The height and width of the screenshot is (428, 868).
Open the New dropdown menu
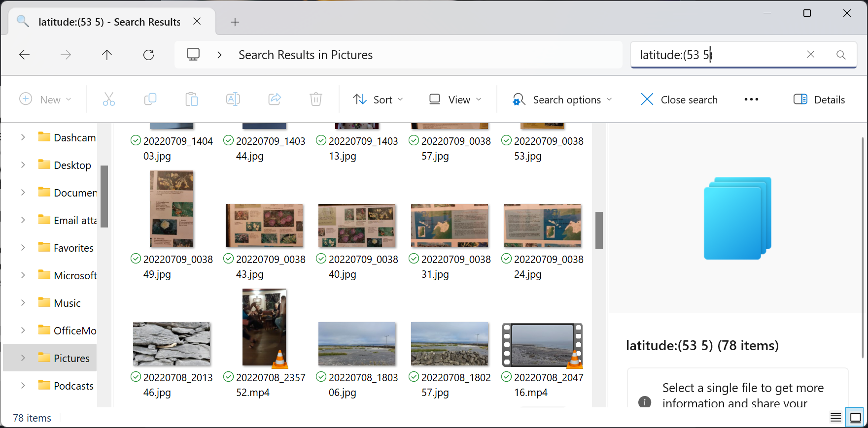(45, 99)
